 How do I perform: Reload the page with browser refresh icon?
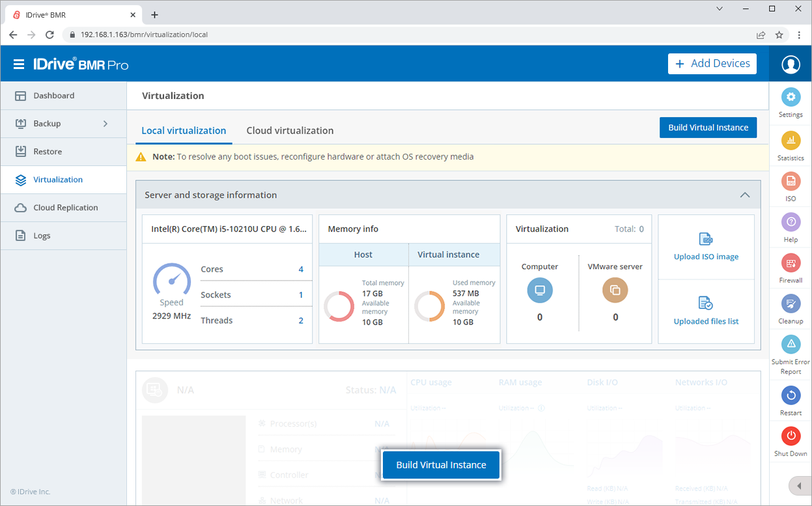click(x=49, y=35)
